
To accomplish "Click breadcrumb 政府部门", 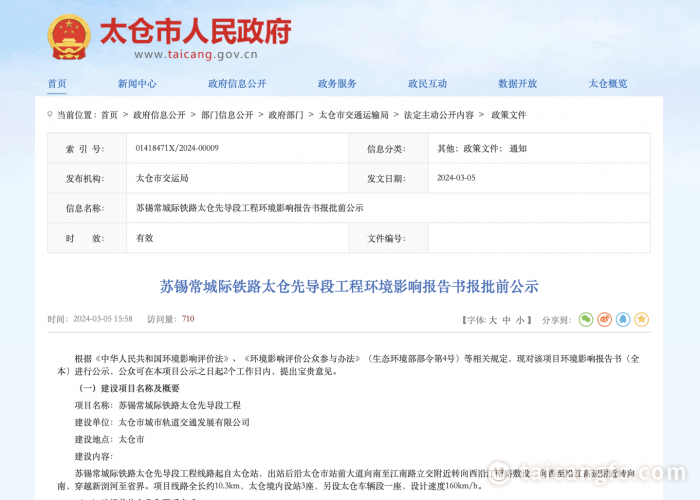I will [x=286, y=115].
